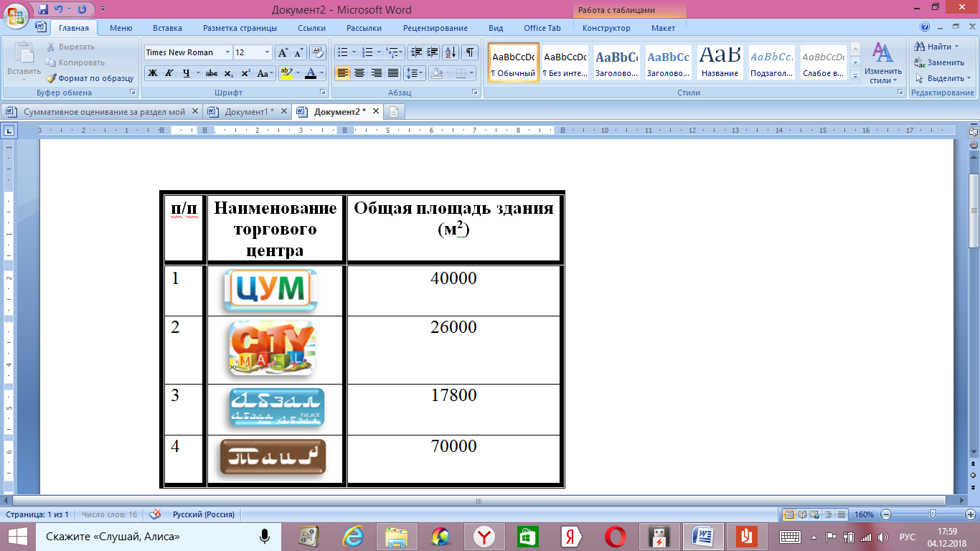Clear formatting with the eraser icon
This screenshot has width=980, height=551.
click(319, 52)
